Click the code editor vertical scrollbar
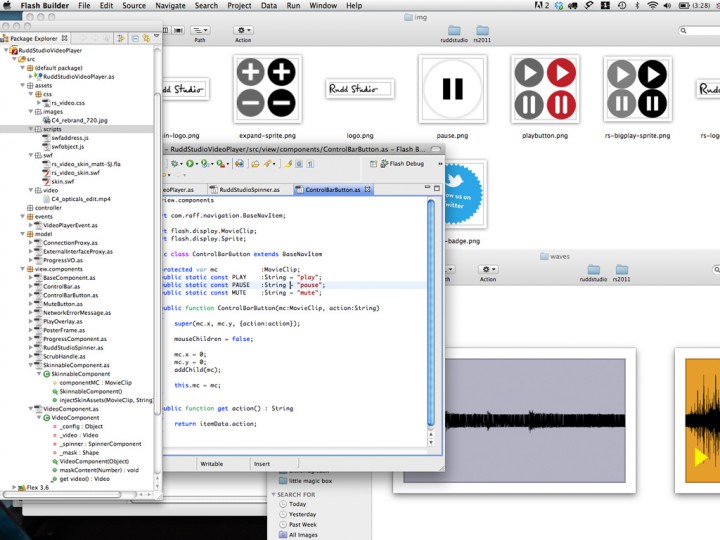Viewport: 720px width, 540px height. [431, 312]
